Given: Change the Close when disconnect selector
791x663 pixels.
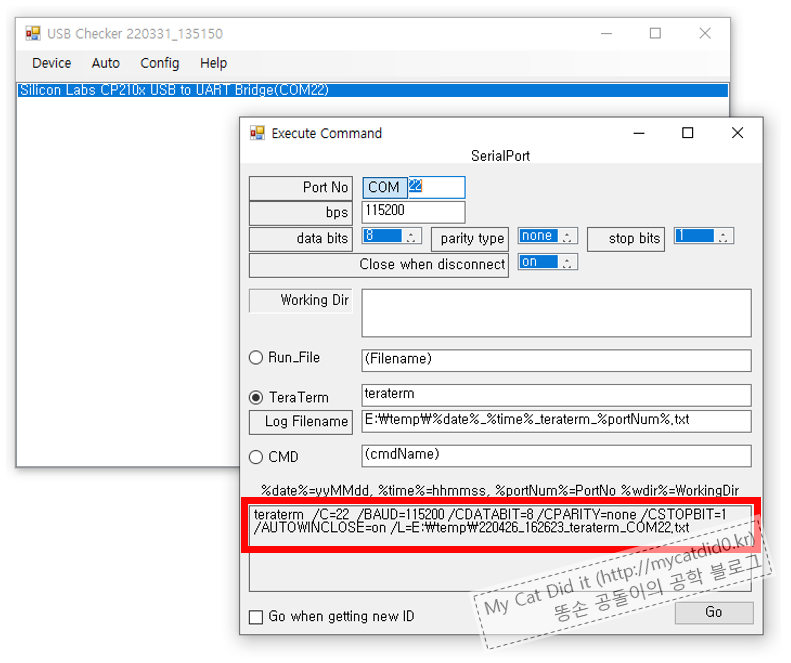Looking at the screenshot, I should pos(547,262).
